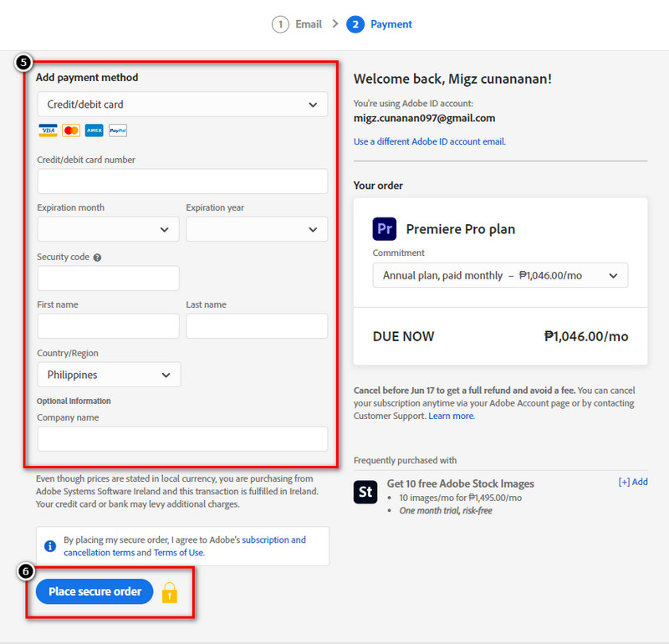
Task: Click the migz.cunanan097@gmail.com email text
Action: coord(425,118)
